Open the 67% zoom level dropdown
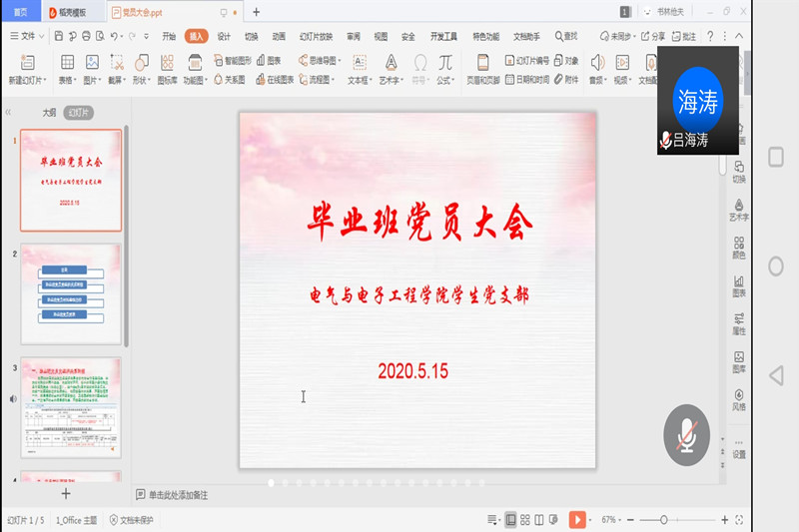The height and width of the screenshot is (532, 799). click(614, 520)
